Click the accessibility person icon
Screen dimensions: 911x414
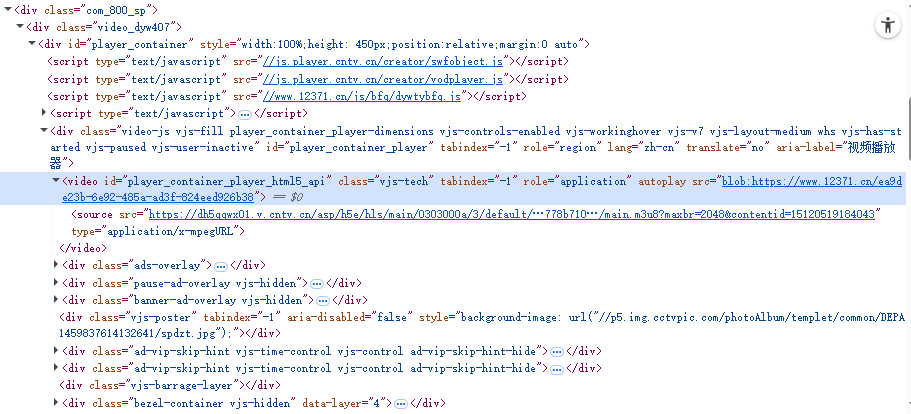click(x=888, y=26)
